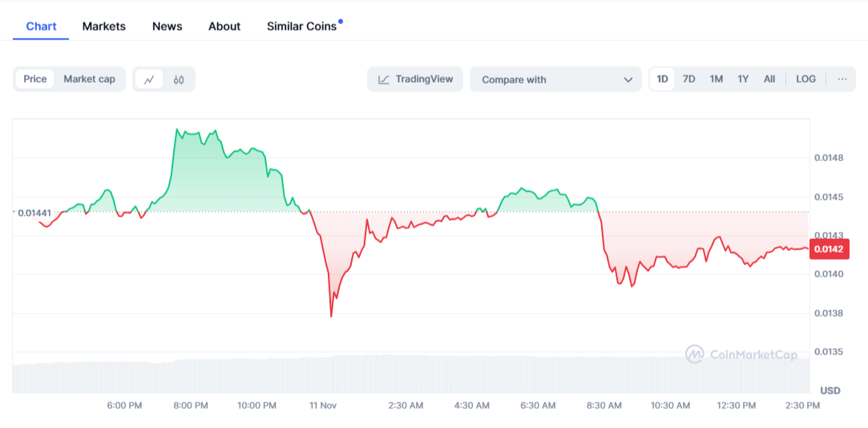868x428 pixels.
Task: Show All time price history
Action: point(769,79)
